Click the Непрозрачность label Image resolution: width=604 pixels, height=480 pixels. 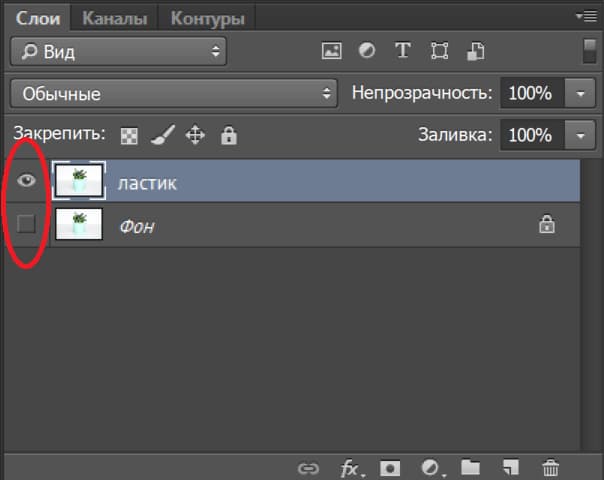point(422,93)
